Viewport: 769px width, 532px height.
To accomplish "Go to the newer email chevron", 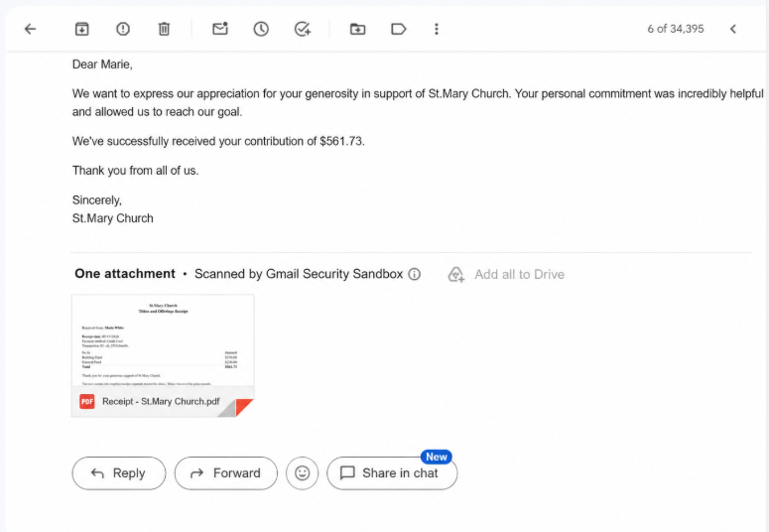I will 733,29.
